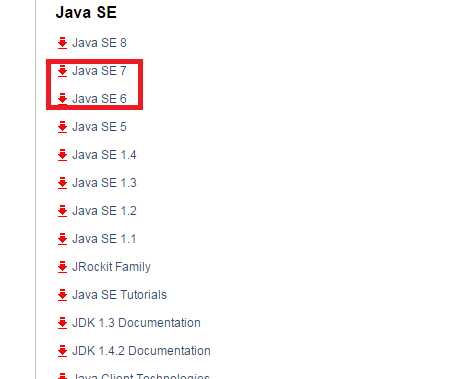
Task: Click download arrow icon beside Java SE 7
Action: (62, 71)
